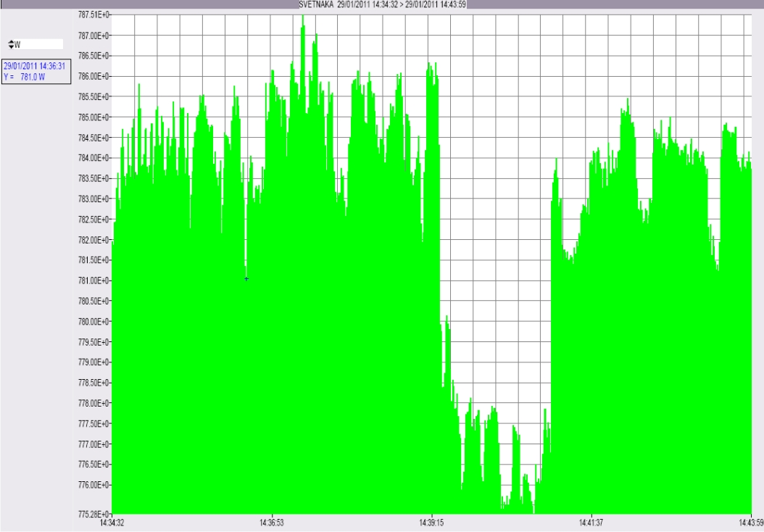The height and width of the screenshot is (532, 764).
Task: Click the 787.51E+0 maximum label on the y-axis
Action: point(94,14)
